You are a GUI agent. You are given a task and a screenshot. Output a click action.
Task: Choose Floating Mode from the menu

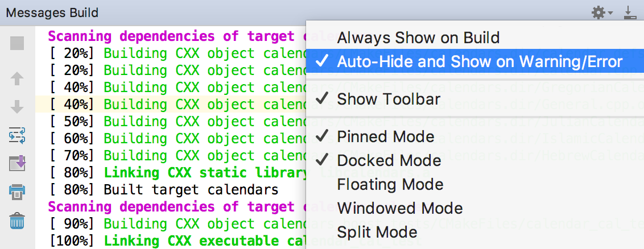click(390, 184)
